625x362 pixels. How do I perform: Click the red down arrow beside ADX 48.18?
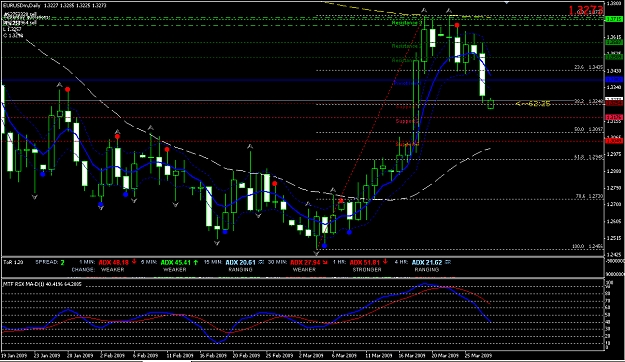pos(134,262)
